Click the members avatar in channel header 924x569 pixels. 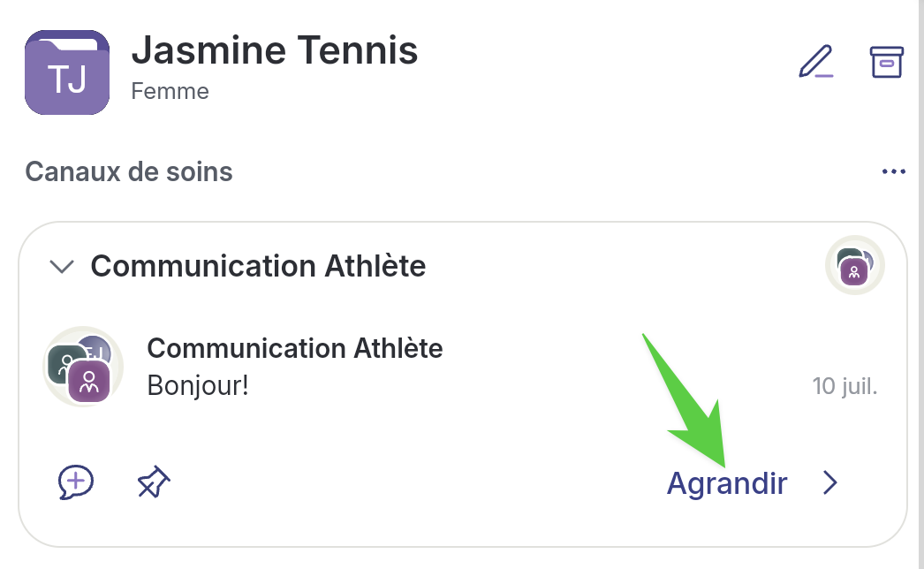tap(854, 266)
